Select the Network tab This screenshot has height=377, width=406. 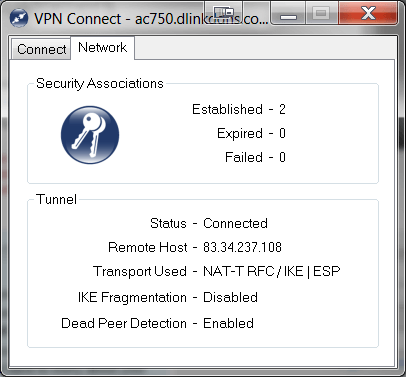tap(103, 48)
